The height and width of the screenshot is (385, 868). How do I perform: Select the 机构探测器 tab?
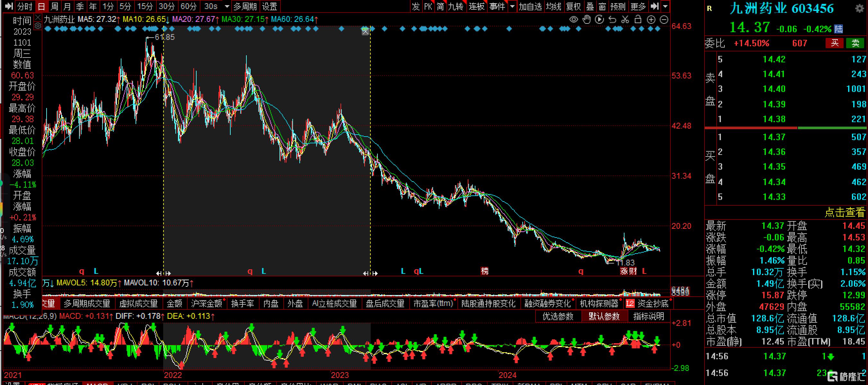click(x=599, y=304)
